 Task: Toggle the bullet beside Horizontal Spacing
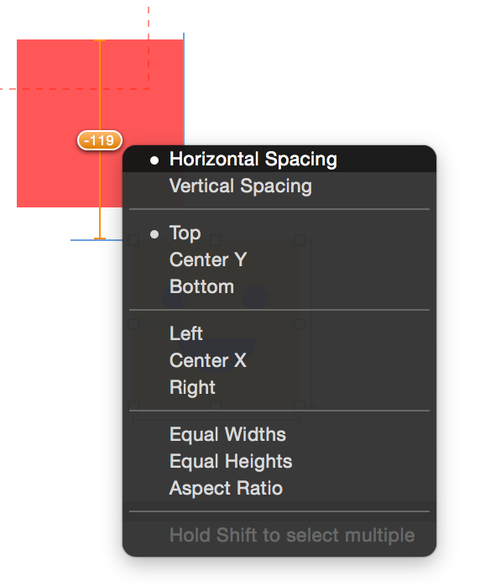(154, 161)
